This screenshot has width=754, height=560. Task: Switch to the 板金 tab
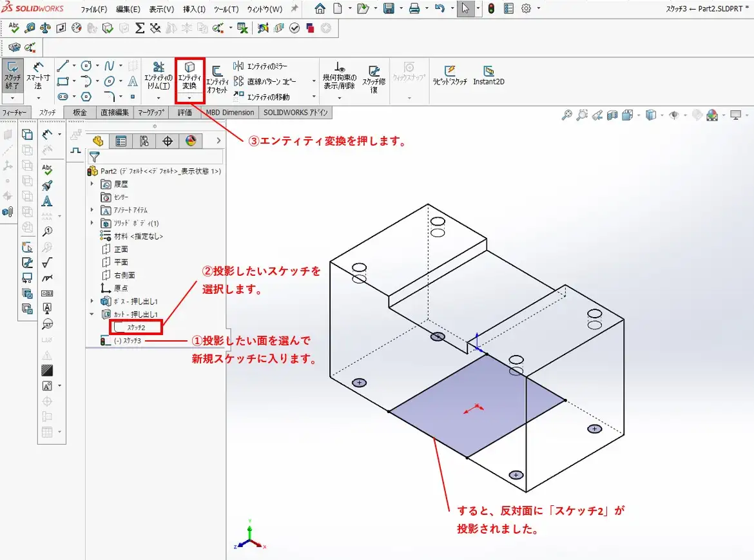pos(80,112)
